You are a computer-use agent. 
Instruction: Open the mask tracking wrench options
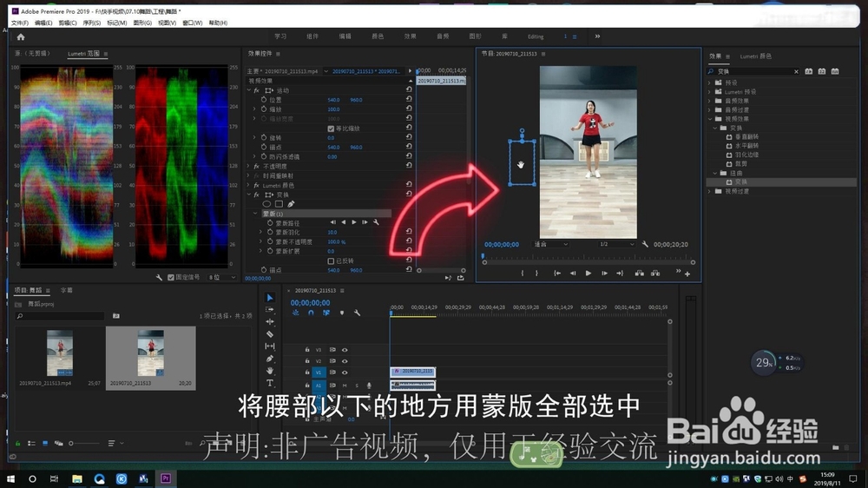tap(377, 222)
